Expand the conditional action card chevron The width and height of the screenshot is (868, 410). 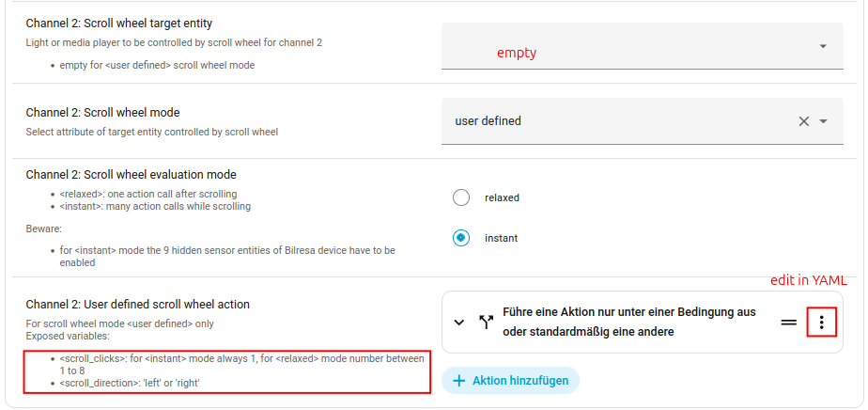click(x=458, y=323)
